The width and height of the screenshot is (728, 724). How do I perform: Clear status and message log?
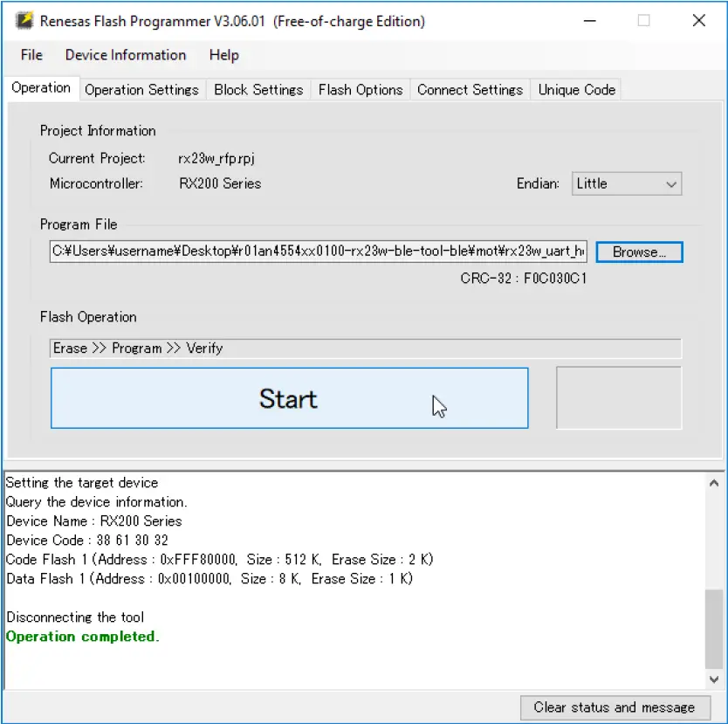(x=614, y=707)
